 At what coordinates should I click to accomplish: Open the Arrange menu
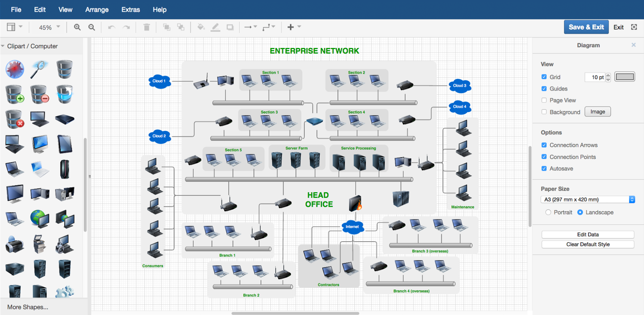[x=97, y=10]
